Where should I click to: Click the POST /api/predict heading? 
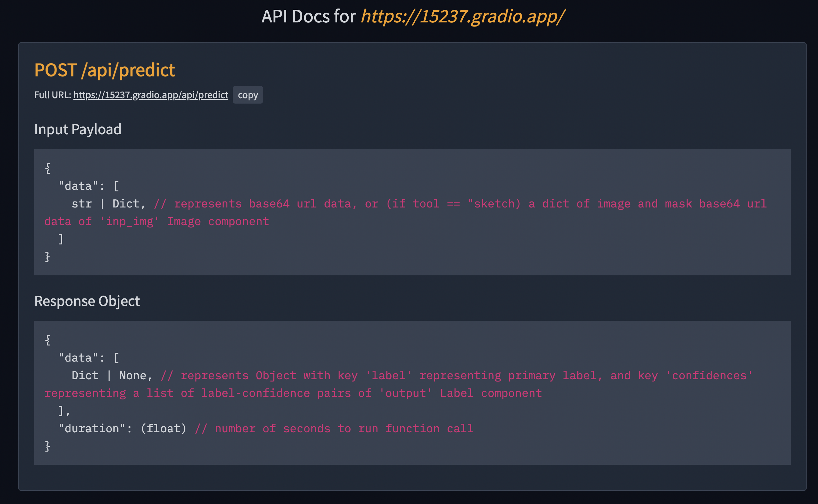click(104, 70)
